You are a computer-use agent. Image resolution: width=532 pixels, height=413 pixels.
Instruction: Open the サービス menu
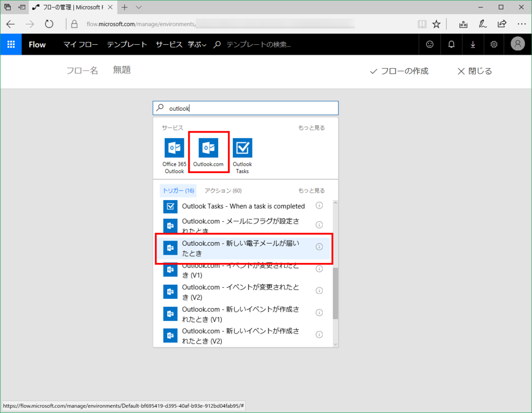point(169,45)
